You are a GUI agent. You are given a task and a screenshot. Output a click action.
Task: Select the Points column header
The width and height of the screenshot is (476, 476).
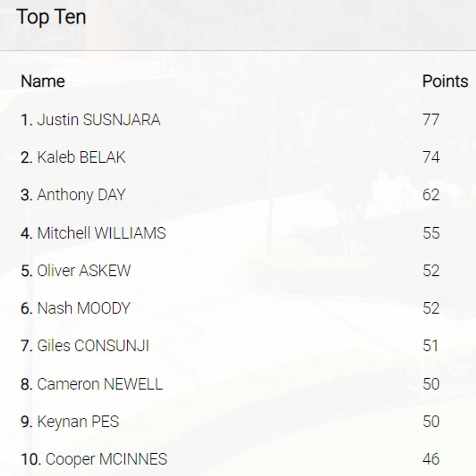coord(445,81)
